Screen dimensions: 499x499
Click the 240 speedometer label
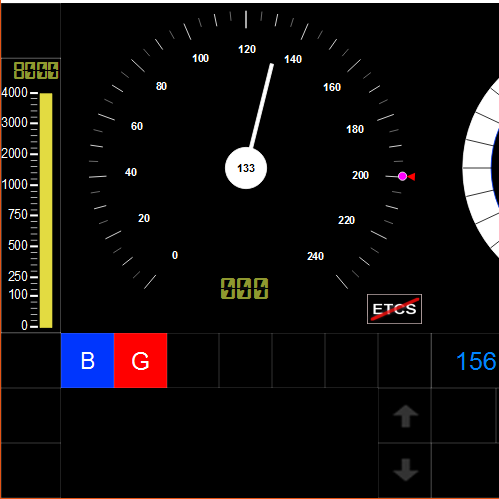click(x=315, y=256)
